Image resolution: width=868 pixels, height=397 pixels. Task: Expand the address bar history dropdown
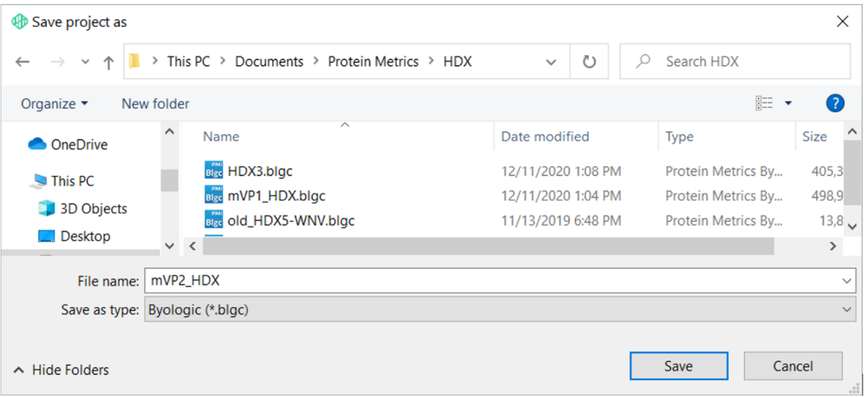(551, 62)
